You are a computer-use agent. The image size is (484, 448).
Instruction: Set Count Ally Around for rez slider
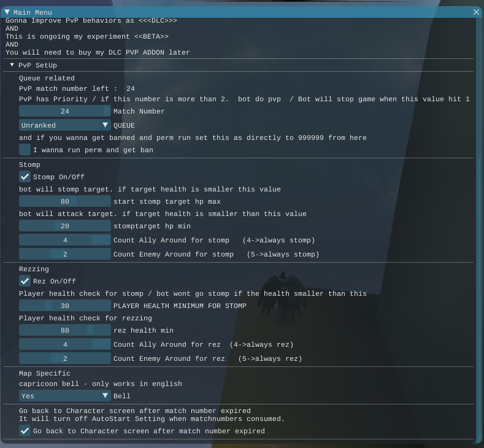tap(65, 344)
